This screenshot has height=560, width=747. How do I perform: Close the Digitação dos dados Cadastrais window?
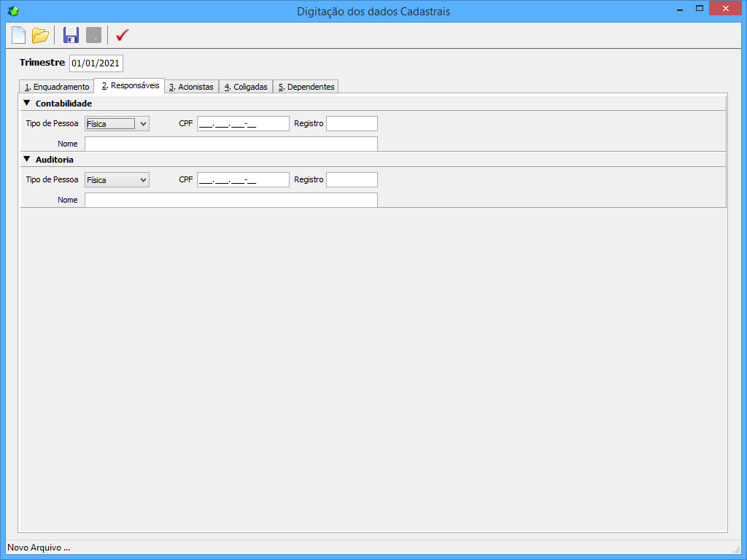726,9
